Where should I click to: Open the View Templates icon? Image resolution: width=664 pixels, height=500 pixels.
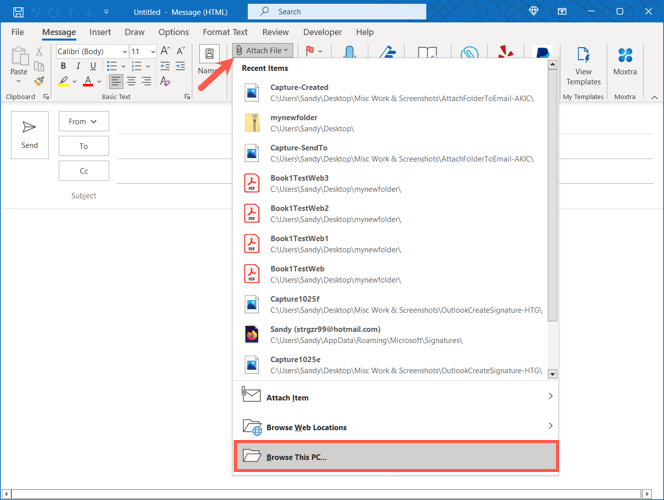point(583,64)
